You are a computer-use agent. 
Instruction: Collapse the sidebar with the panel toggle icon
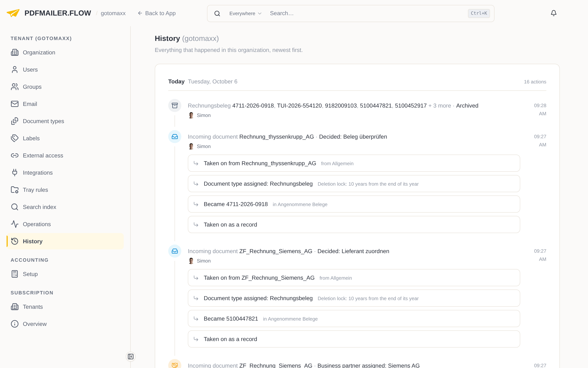(131, 357)
